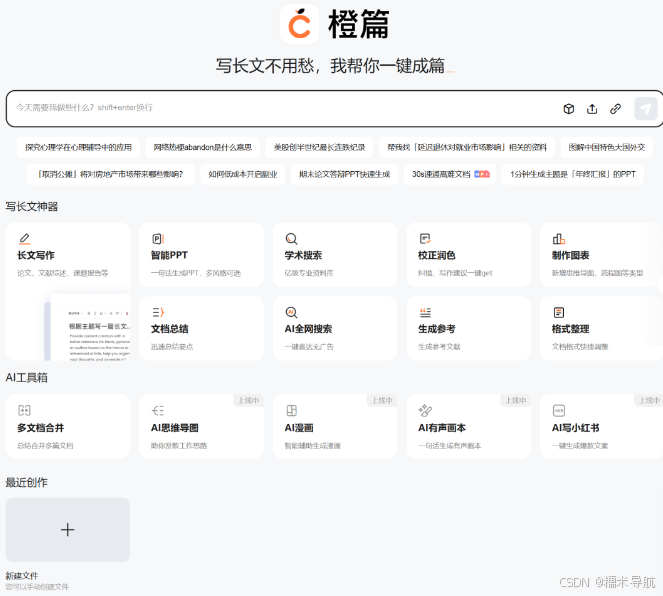Click the 学术搜索 magnifier icon

coord(291,239)
